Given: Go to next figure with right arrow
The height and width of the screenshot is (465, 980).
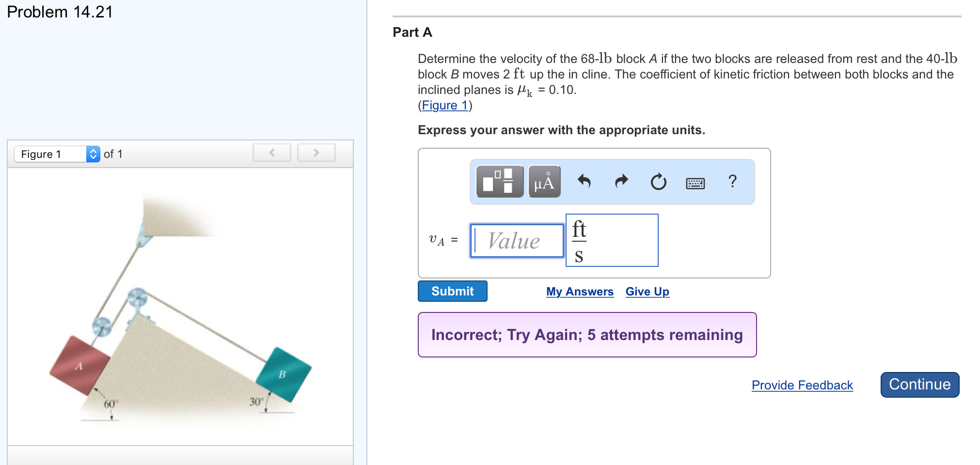Looking at the screenshot, I should point(316,152).
